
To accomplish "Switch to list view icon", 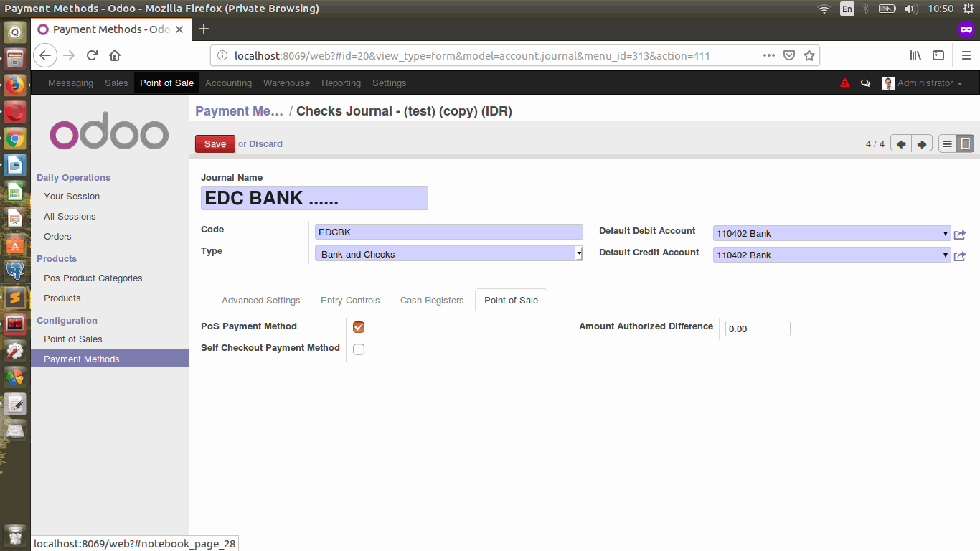I will coord(947,144).
